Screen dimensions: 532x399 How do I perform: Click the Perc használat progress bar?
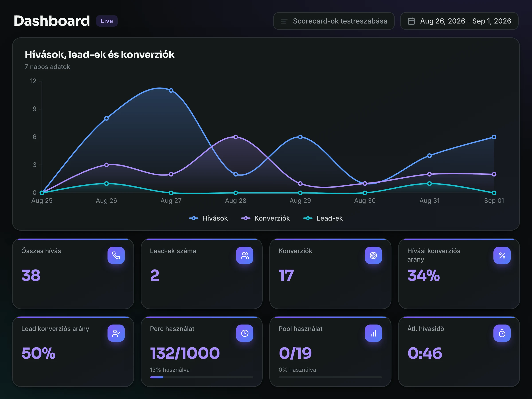click(201, 377)
